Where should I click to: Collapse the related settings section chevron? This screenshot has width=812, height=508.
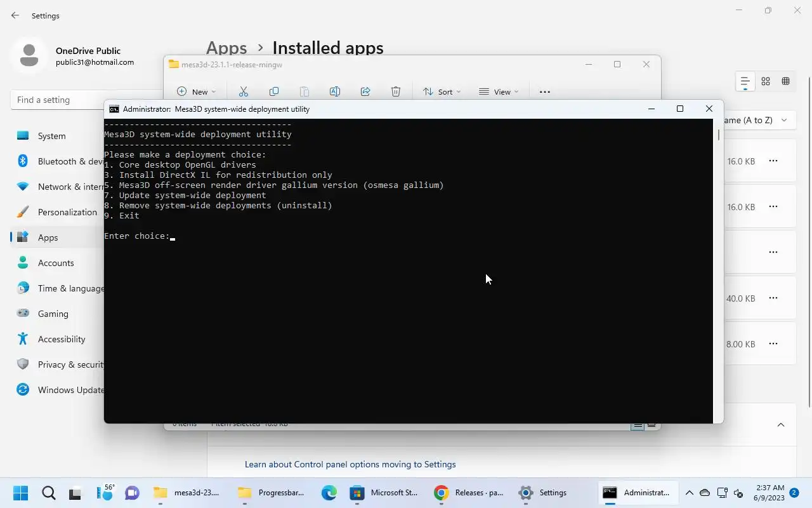point(781,425)
